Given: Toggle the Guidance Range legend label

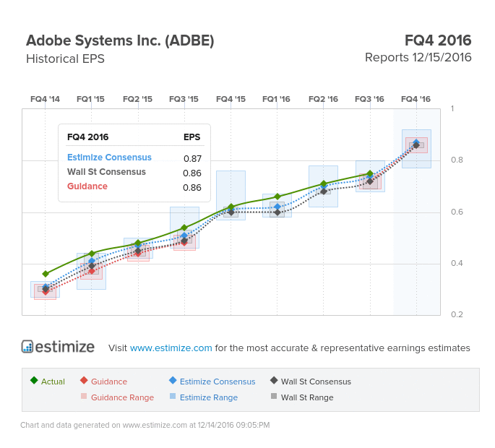Looking at the screenshot, I should (x=123, y=397).
